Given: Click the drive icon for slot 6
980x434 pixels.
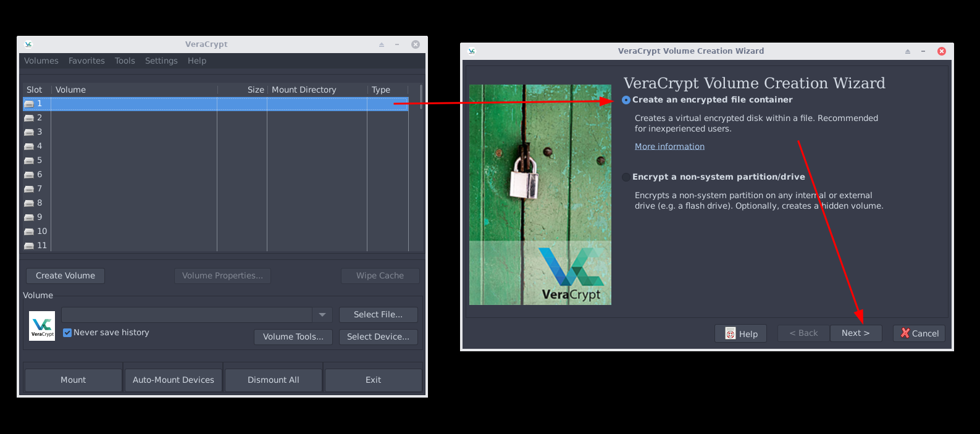Looking at the screenshot, I should coord(29,175).
